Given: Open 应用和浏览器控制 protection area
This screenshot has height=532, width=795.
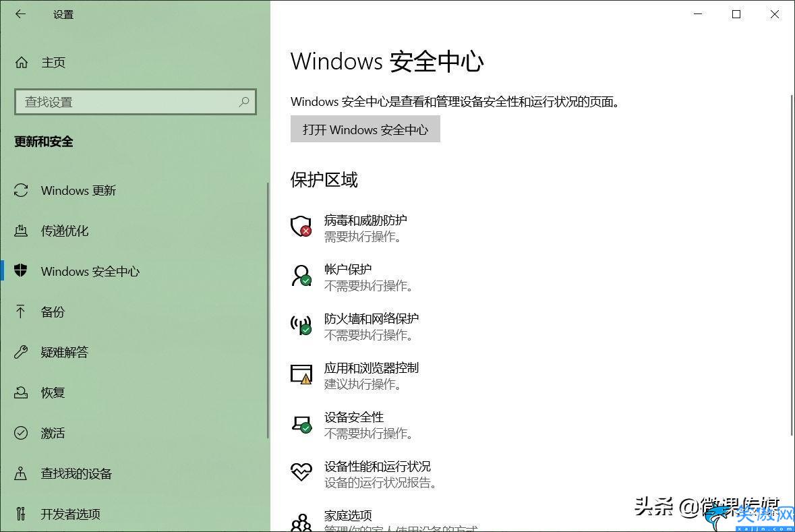Looking at the screenshot, I should coord(355,376).
